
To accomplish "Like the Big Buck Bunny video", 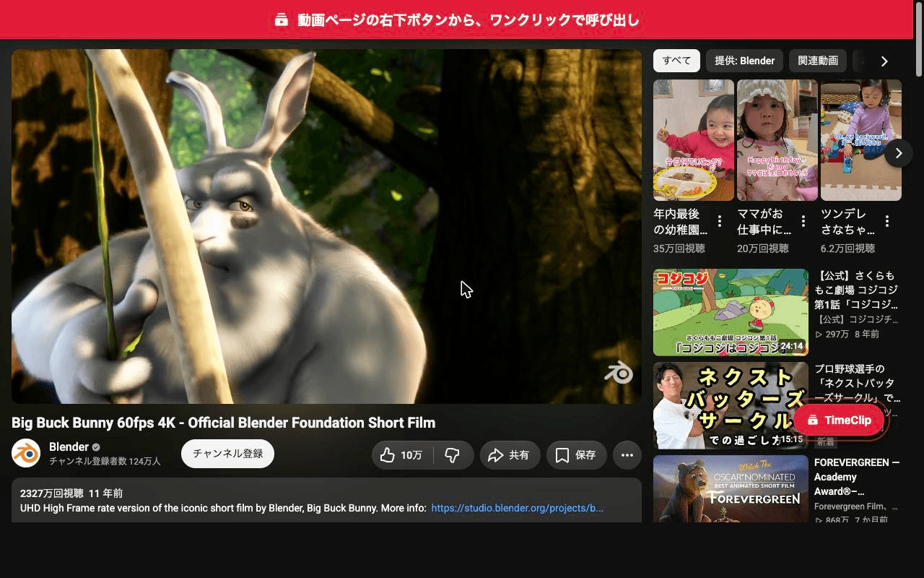I will [402, 455].
